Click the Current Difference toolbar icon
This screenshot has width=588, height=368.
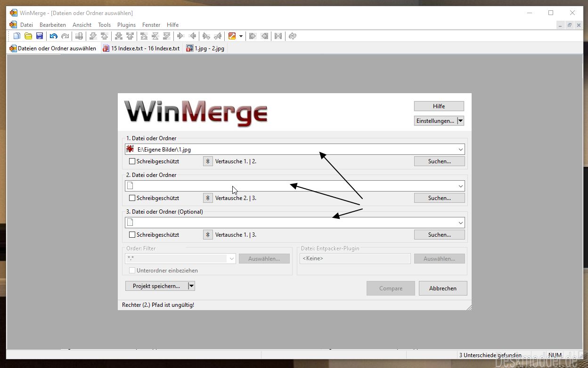tap(155, 36)
